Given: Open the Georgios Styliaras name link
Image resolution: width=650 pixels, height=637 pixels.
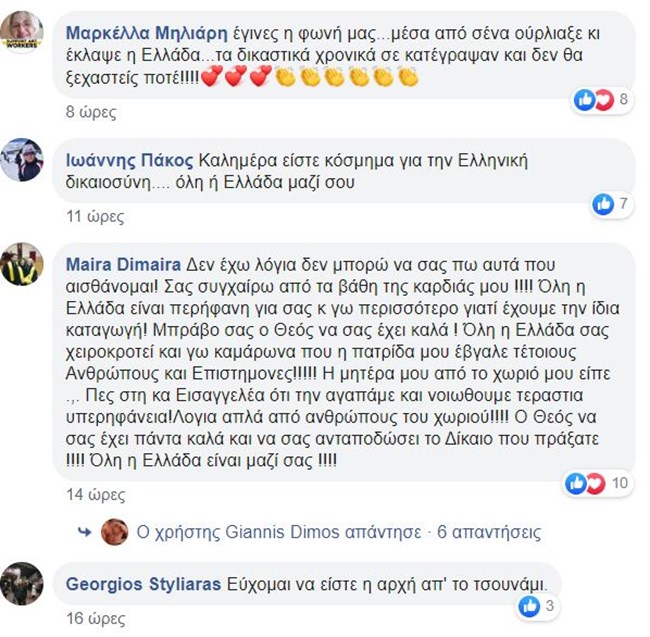Looking at the screenshot, I should [x=143, y=584].
